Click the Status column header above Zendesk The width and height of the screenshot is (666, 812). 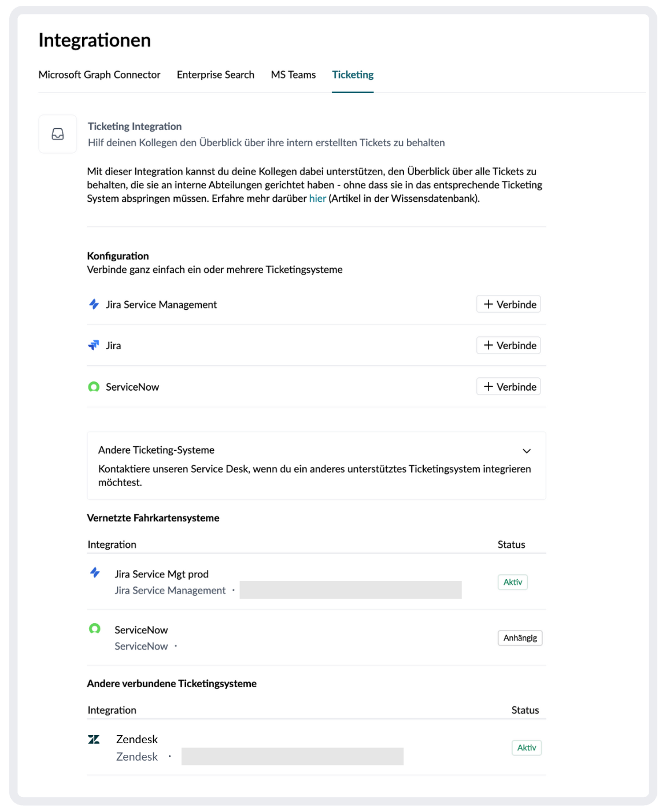tap(526, 710)
